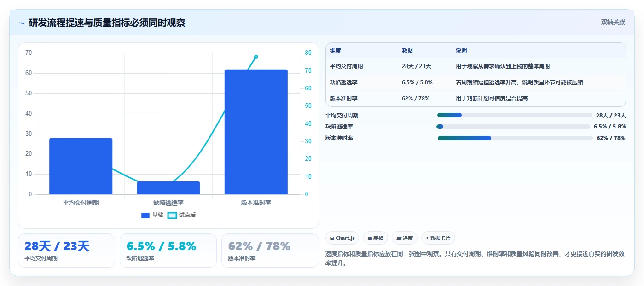
Task: Click the 缺陷逃逸率 blue chart bar
Action: [x=168, y=188]
